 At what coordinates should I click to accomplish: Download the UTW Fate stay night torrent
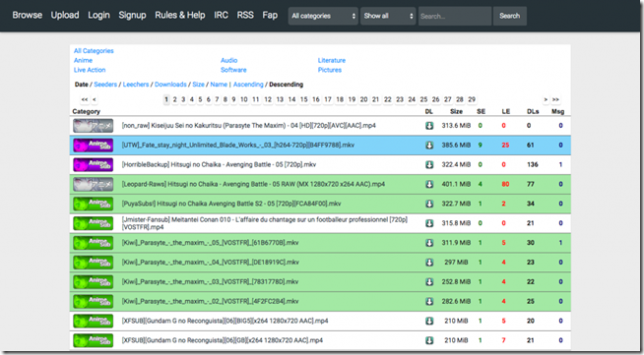coord(429,146)
